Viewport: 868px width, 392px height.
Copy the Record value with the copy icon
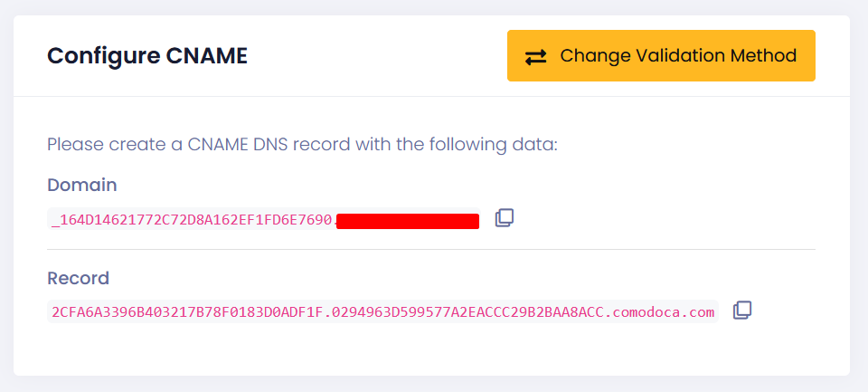(742, 311)
